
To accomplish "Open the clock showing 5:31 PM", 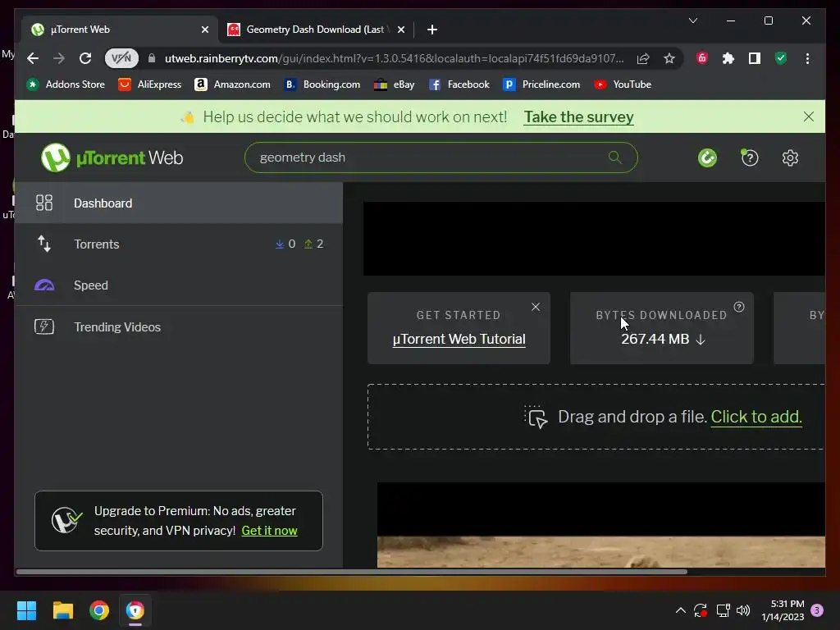I will pyautogui.click(x=783, y=610).
